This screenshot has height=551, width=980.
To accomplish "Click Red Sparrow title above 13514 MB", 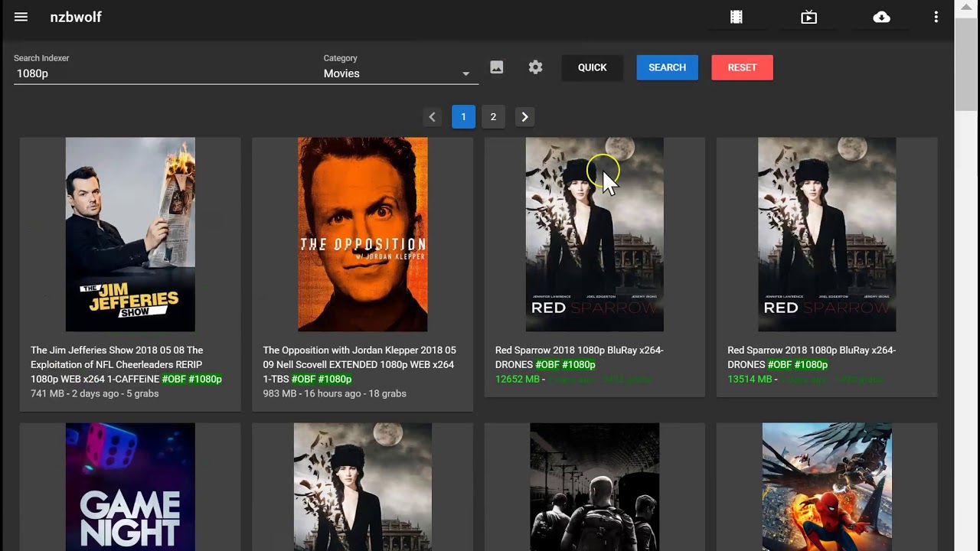I will (812, 357).
